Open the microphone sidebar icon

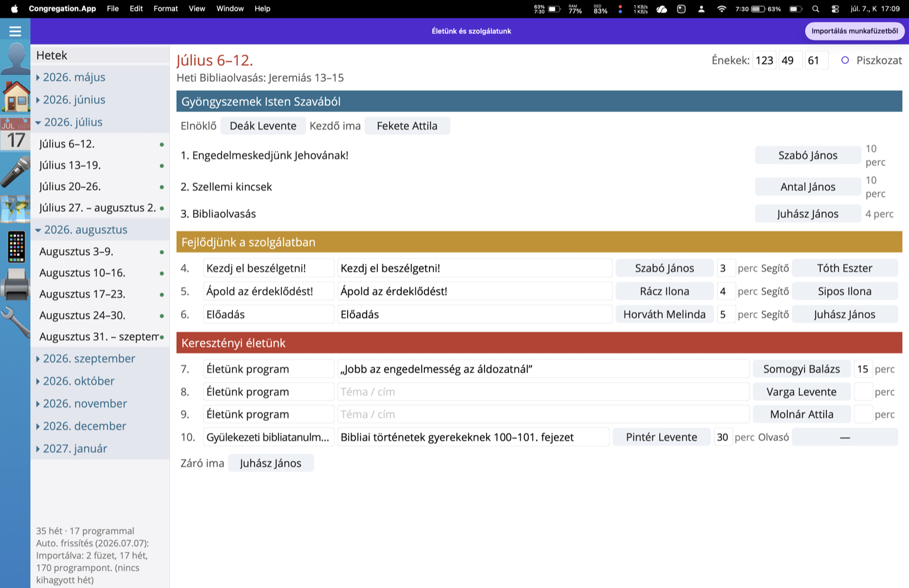15,171
